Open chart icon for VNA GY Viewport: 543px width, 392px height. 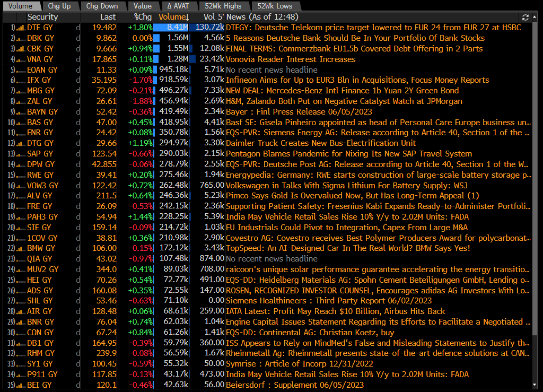pos(21,59)
